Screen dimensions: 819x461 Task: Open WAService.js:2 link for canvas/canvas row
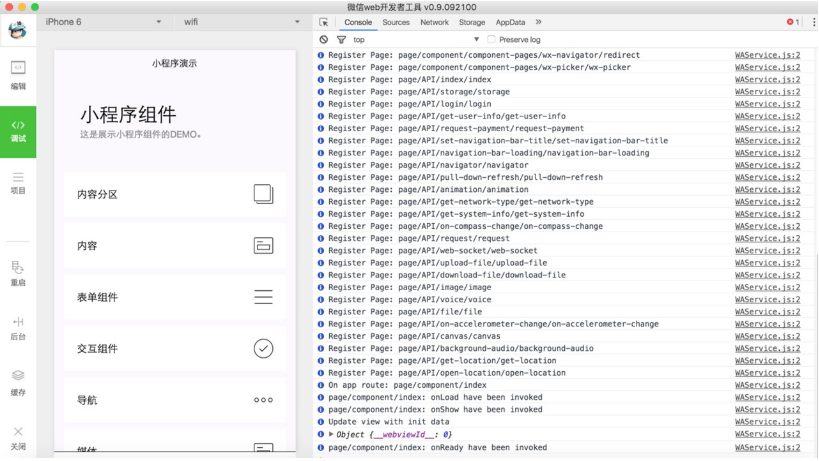click(767, 336)
